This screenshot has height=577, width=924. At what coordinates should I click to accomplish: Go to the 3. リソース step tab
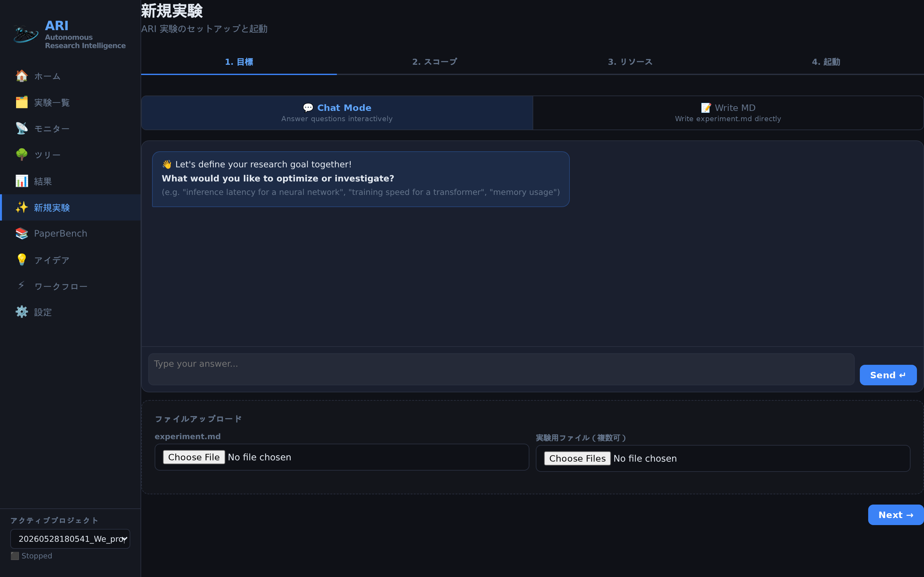[x=630, y=62]
